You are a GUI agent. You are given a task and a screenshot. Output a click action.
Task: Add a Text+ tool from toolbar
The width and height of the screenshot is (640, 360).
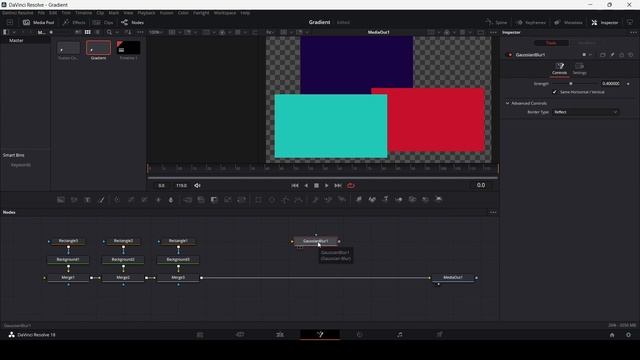[x=87, y=200]
